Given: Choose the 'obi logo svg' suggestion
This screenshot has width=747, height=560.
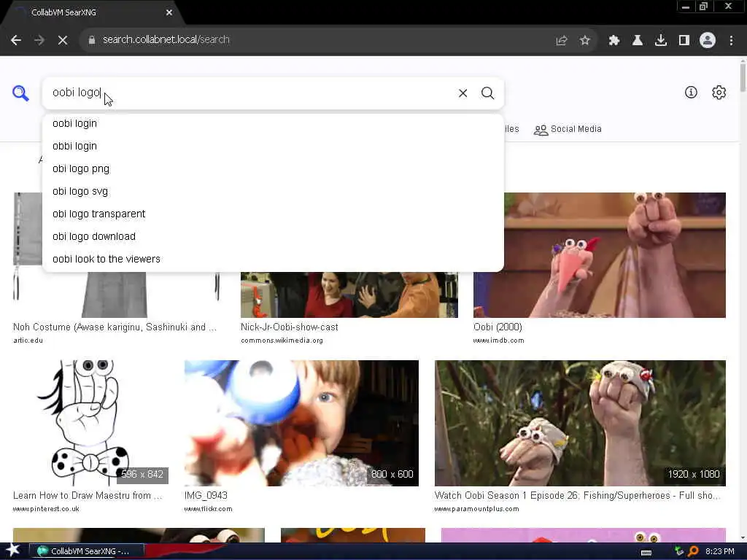Looking at the screenshot, I should [x=273, y=192].
